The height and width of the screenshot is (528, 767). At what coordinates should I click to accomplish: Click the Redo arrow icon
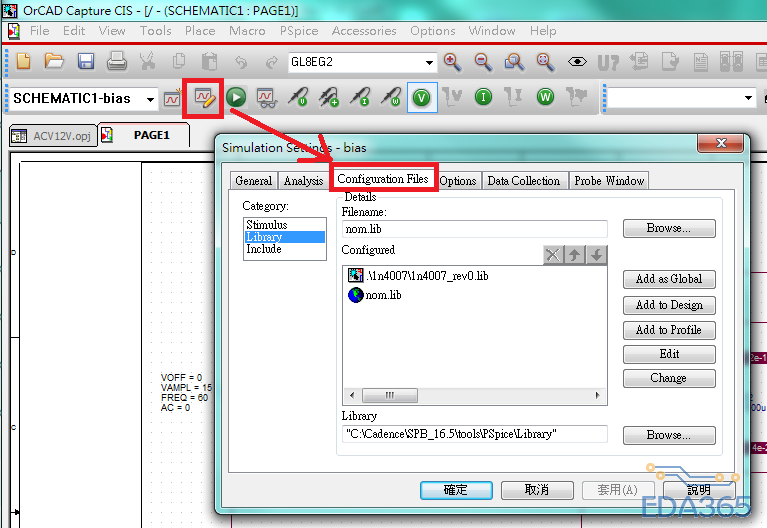tap(271, 62)
